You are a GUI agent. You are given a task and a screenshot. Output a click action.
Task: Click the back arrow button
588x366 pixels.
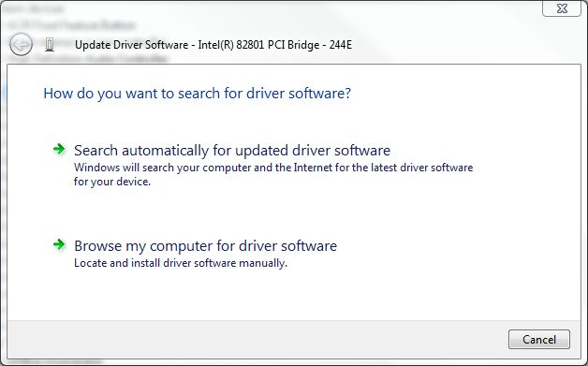pos(21,45)
